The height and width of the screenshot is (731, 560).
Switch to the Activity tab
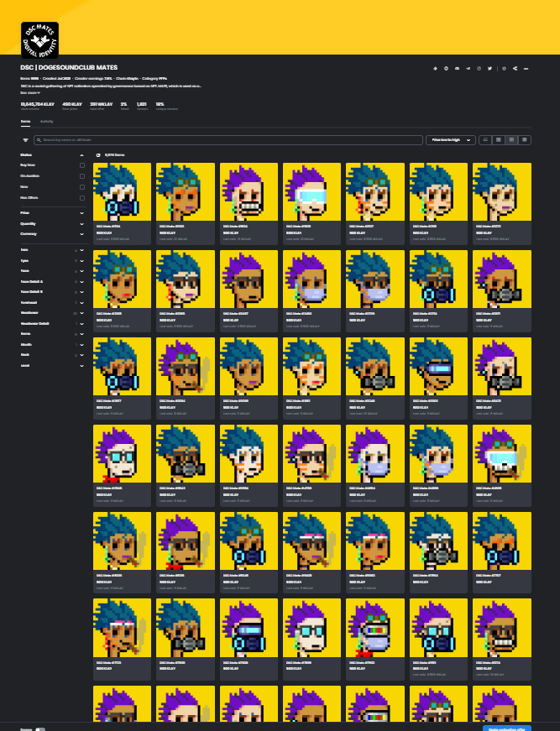point(47,122)
